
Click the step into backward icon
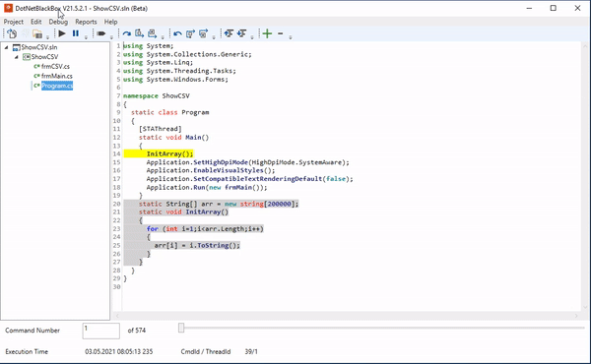coord(190,33)
